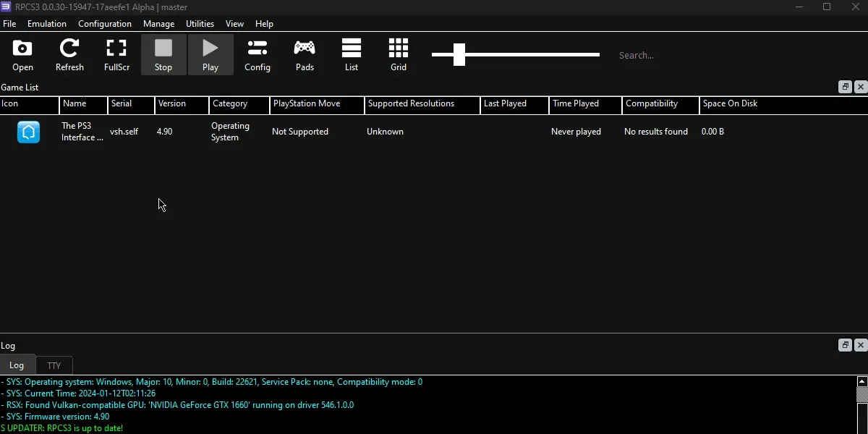This screenshot has height=434, width=868.
Task: Undock the Log panel
Action: point(845,345)
